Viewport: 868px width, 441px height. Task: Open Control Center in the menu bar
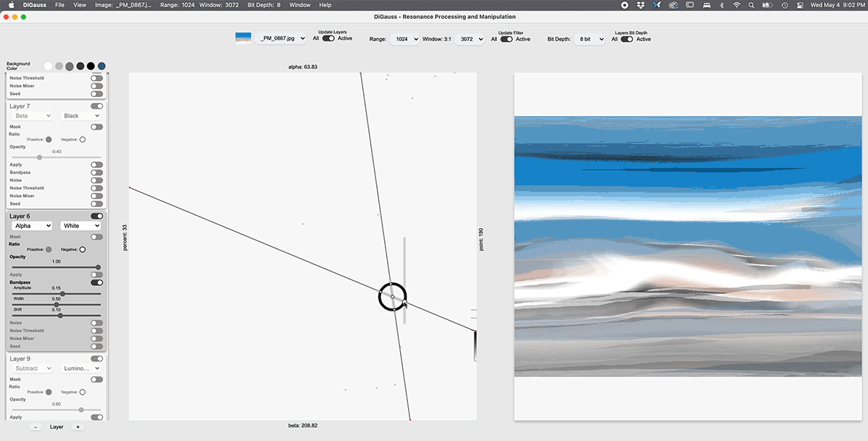(800, 5)
